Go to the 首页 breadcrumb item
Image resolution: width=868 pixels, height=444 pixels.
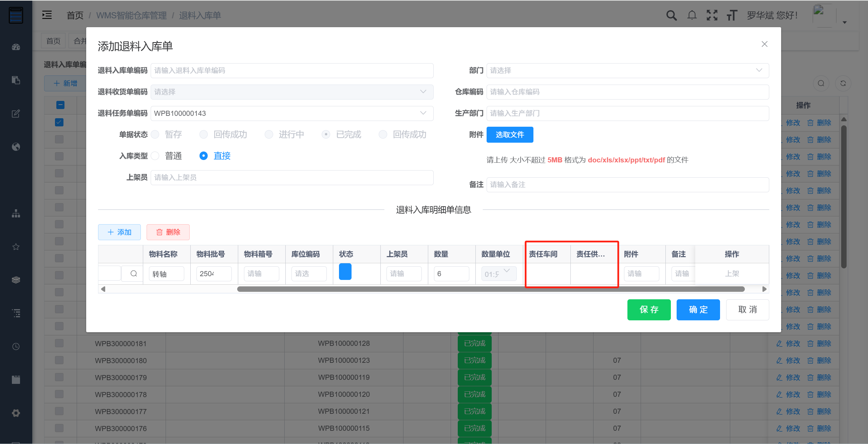click(75, 15)
